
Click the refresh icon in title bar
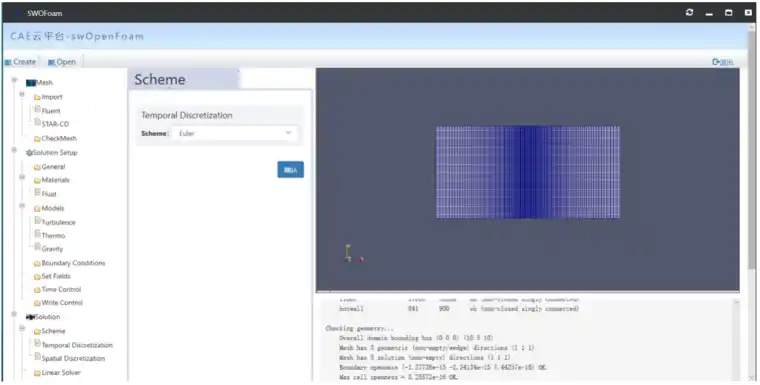click(x=689, y=13)
